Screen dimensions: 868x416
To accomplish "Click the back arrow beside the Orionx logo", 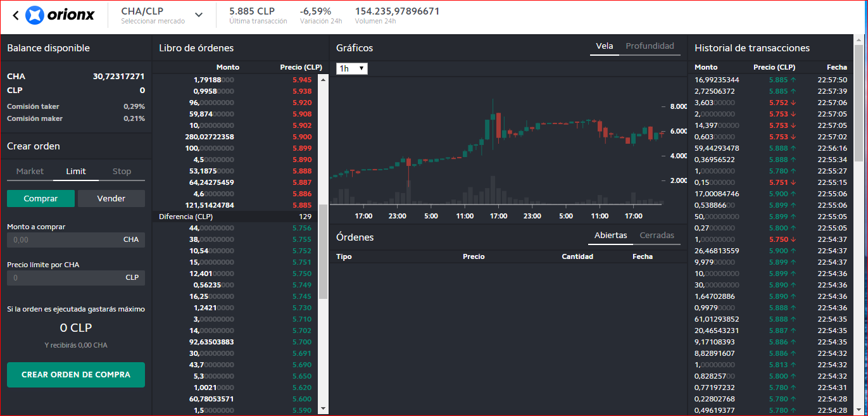I will [x=15, y=16].
